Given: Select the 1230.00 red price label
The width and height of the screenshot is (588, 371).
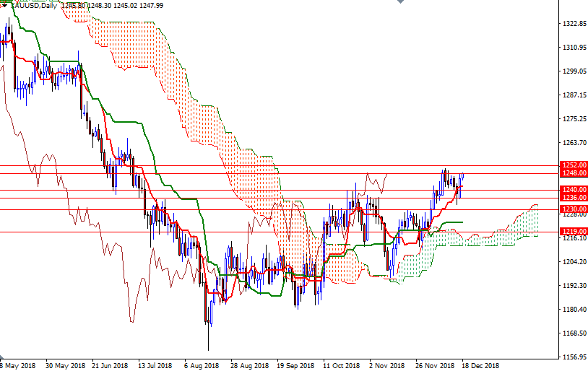Looking at the screenshot, I should 574,209.
